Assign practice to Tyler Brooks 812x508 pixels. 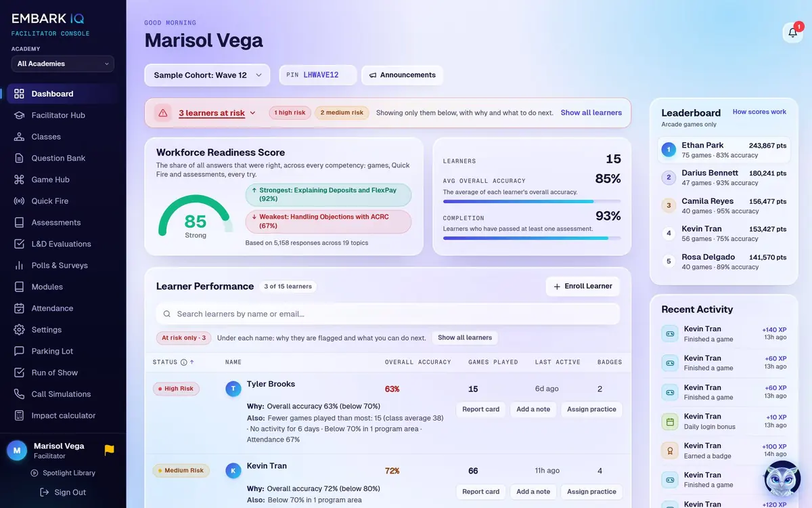[x=591, y=409]
